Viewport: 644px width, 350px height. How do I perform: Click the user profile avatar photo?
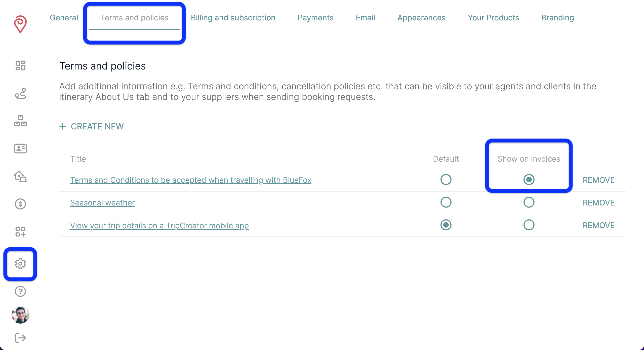click(x=20, y=315)
